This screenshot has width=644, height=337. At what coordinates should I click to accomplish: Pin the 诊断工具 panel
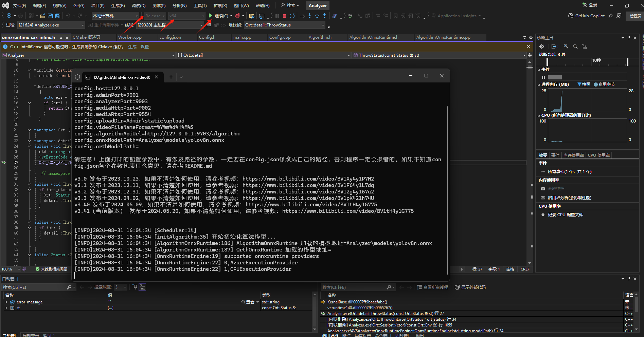(629, 38)
